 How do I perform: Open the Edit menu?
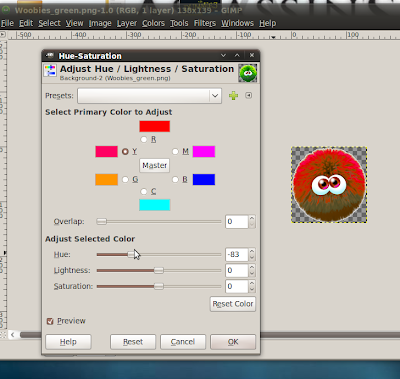pos(26,23)
